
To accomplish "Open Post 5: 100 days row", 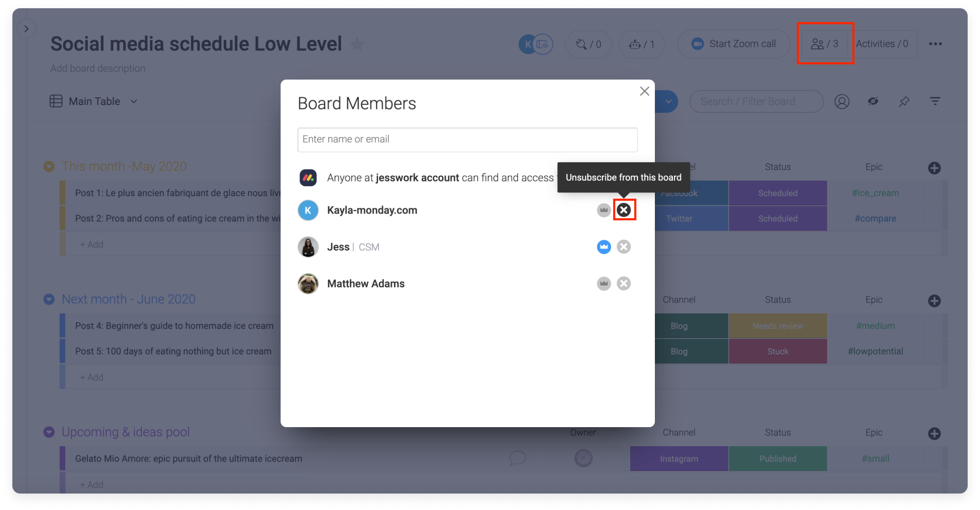I will point(173,351).
